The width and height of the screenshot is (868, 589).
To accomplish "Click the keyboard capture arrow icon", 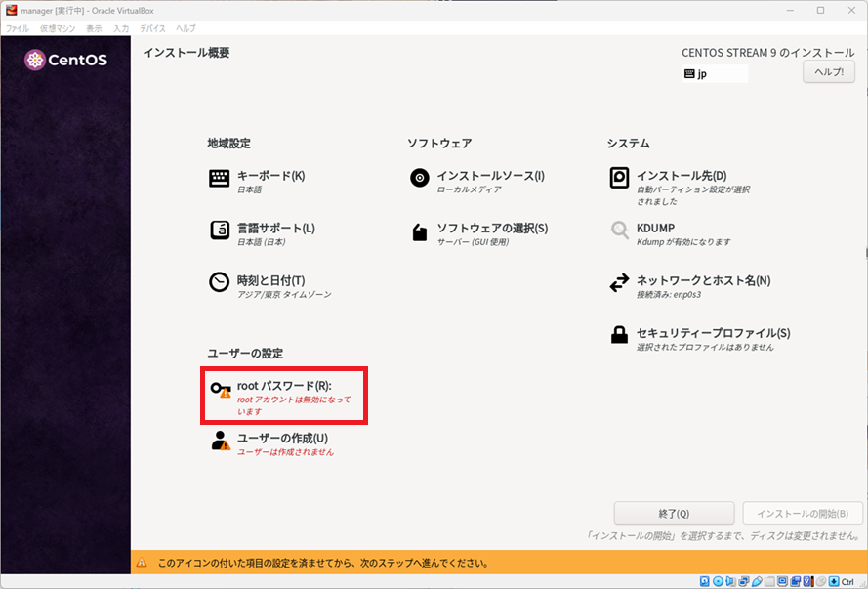I will click(834, 581).
